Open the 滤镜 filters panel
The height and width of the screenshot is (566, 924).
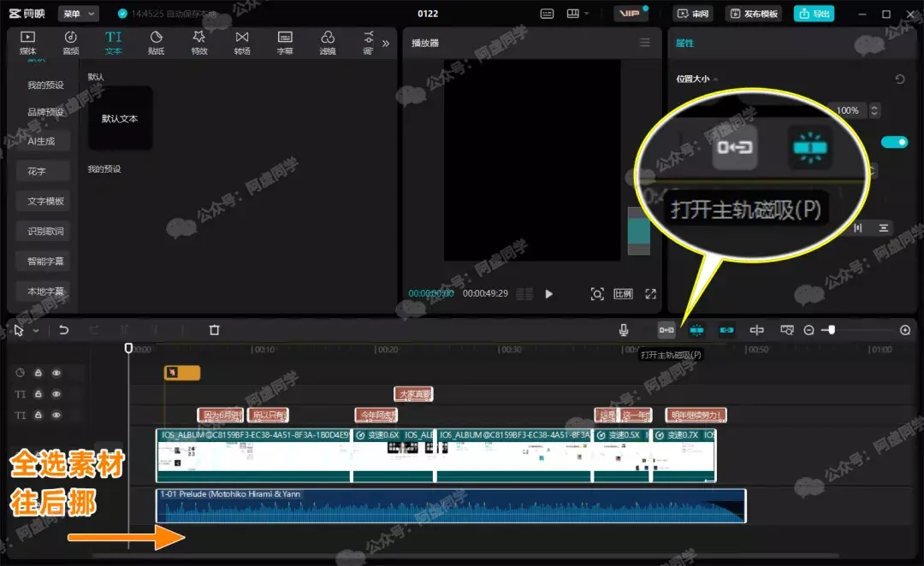coord(328,43)
